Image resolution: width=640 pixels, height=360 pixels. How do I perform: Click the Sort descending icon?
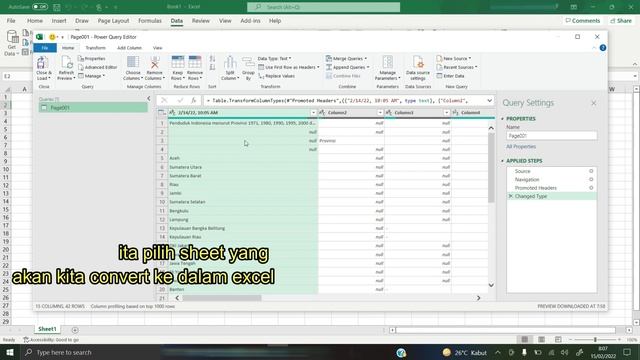212,67
